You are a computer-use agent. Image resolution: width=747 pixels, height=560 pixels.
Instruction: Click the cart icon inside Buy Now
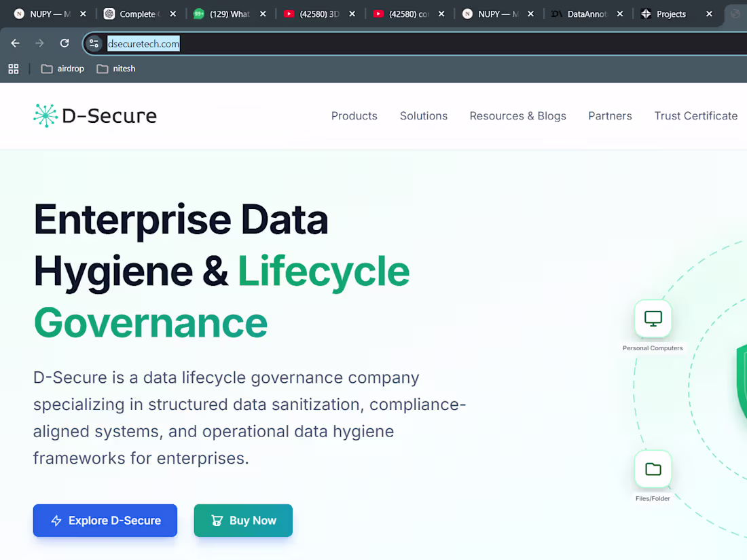217,520
